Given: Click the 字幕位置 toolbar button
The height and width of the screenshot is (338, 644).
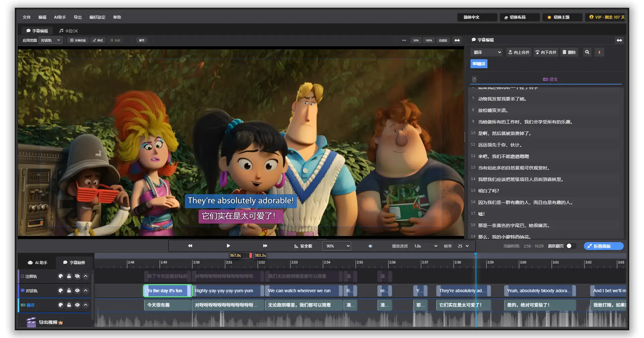Looking at the screenshot, I should [x=78, y=41].
